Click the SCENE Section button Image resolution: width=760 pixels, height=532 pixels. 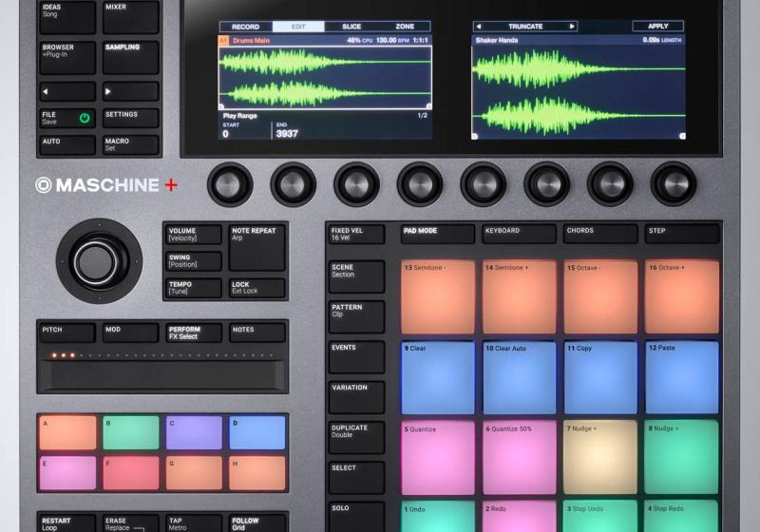tap(357, 276)
